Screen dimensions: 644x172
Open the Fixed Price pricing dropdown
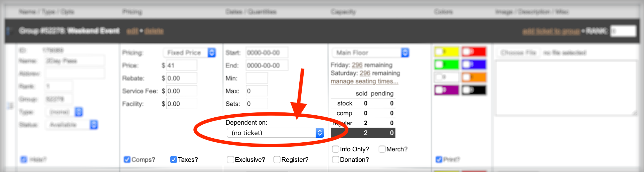tap(189, 53)
